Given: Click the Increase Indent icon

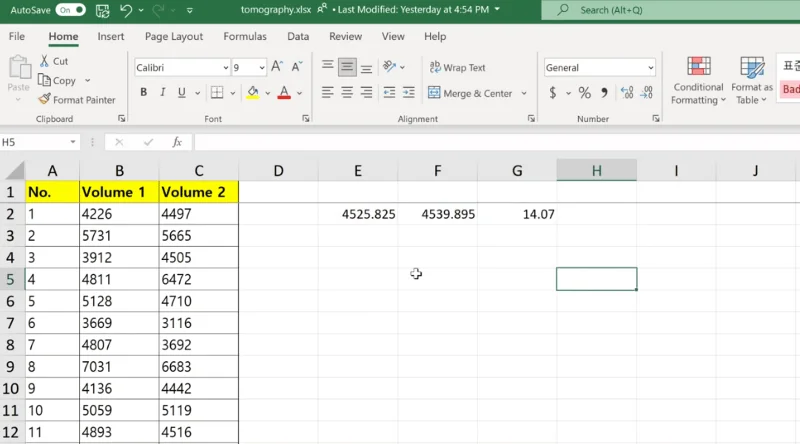Looking at the screenshot, I should click(409, 92).
